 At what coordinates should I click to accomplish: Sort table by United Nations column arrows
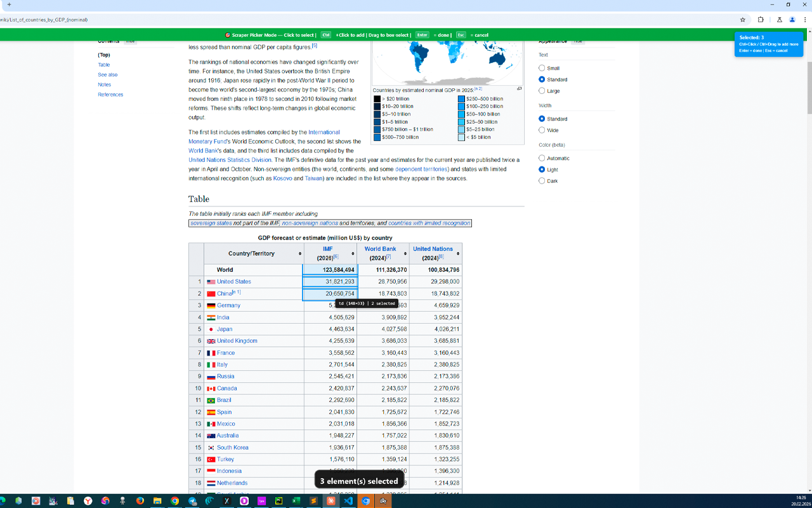click(x=457, y=254)
